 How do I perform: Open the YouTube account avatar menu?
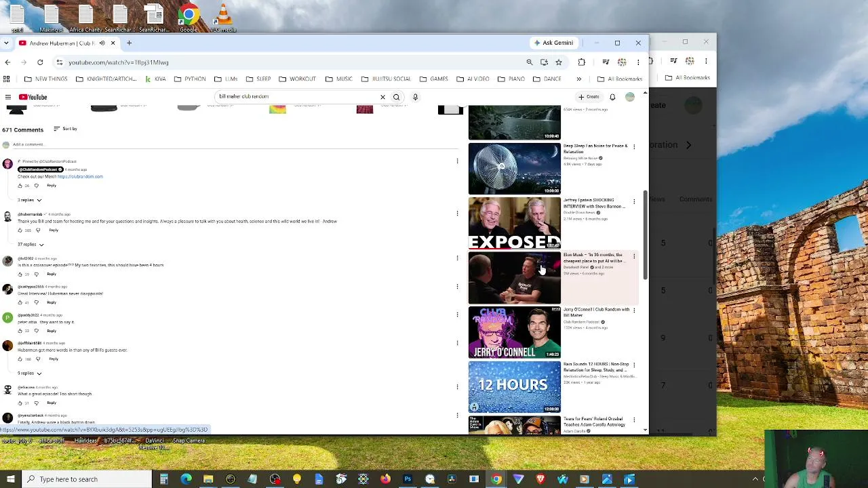pyautogui.click(x=630, y=97)
